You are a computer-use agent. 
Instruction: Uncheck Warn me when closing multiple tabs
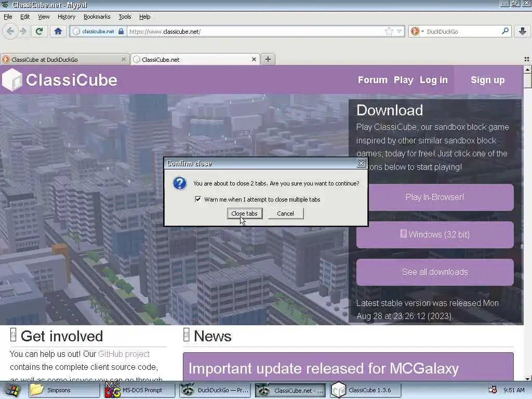click(198, 199)
